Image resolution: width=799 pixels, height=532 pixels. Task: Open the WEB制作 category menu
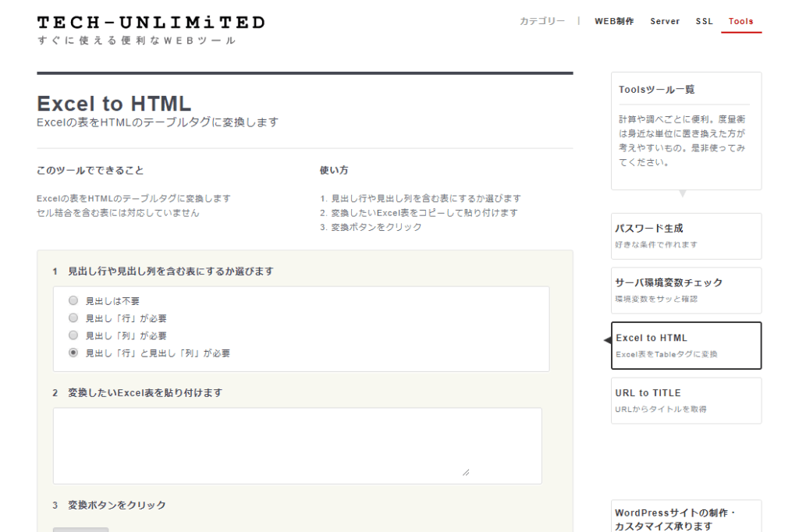(x=614, y=21)
